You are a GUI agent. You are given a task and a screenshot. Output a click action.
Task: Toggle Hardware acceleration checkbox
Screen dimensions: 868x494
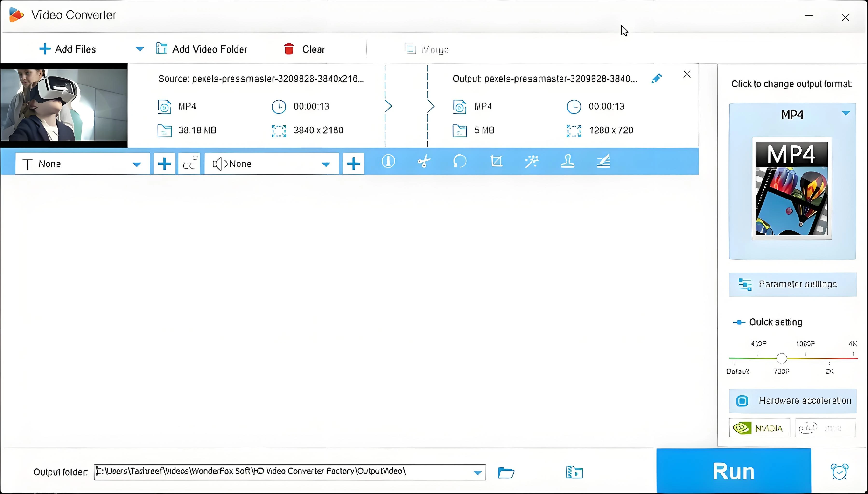[742, 401]
